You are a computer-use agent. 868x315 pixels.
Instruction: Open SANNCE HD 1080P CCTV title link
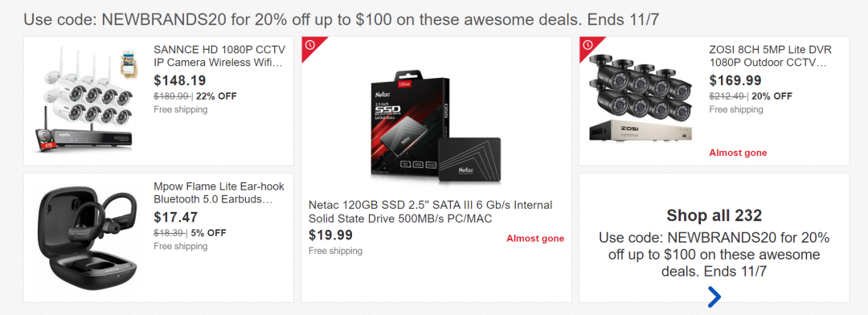tap(219, 56)
